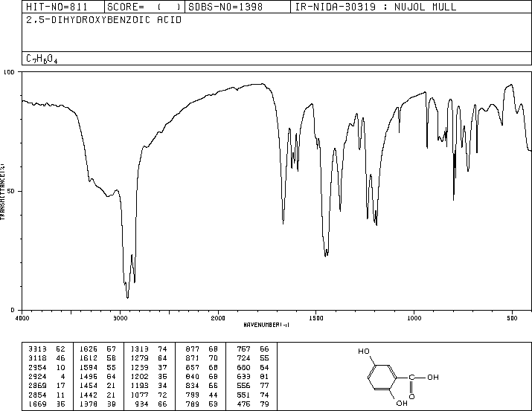Select peak value 2954 in the table

[x=38, y=367]
